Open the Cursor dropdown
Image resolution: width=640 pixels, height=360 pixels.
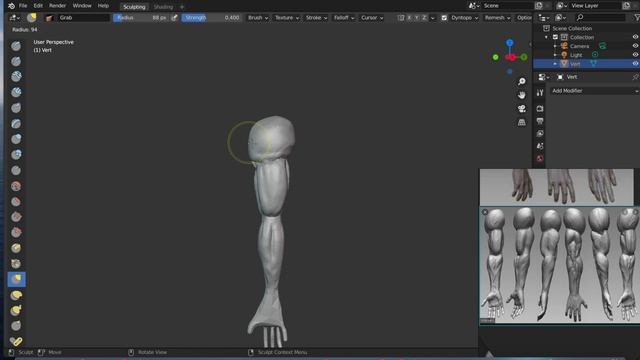point(372,18)
